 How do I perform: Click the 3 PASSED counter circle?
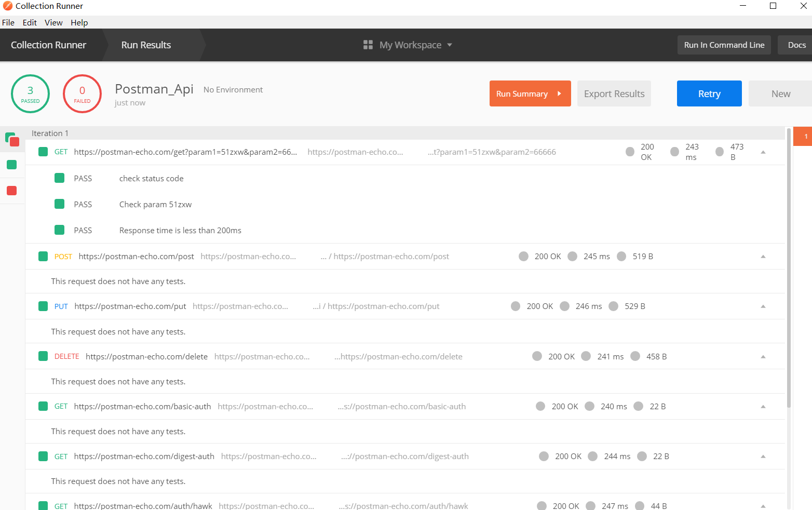coord(30,93)
